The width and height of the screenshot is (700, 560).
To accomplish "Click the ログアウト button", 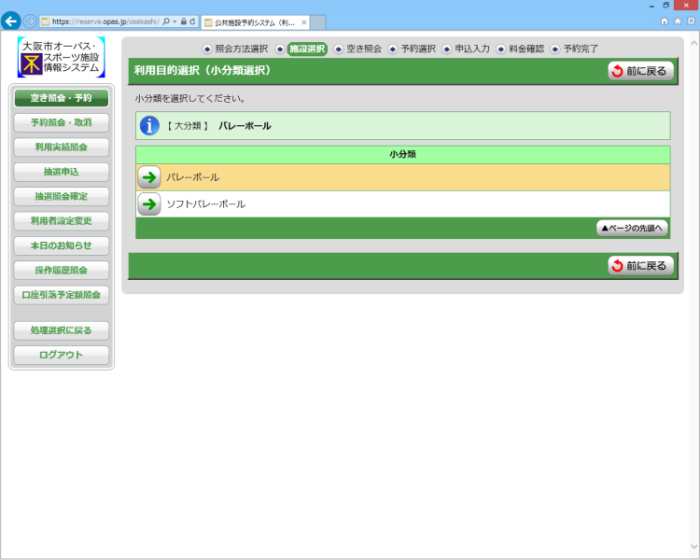I will click(61, 355).
